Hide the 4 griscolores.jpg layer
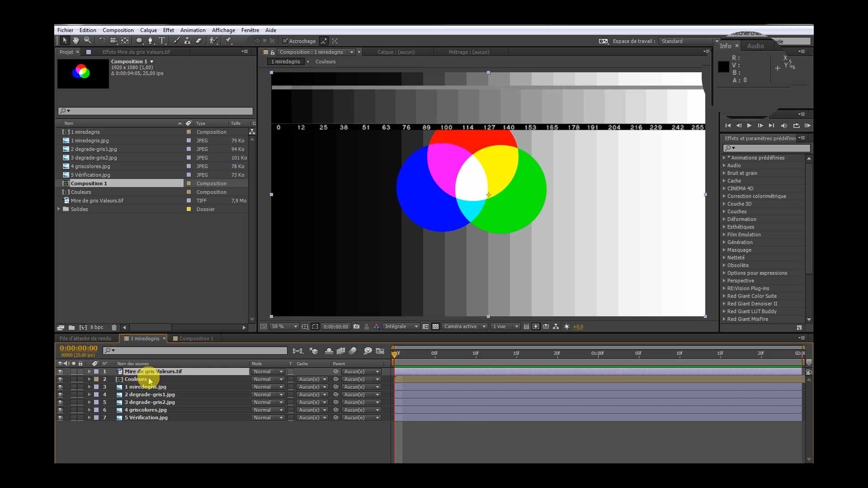Viewport: 868px width, 488px height. 60,410
